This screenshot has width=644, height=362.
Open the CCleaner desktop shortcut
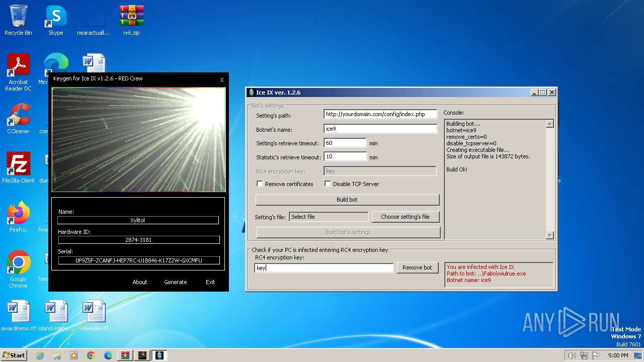pos(18,118)
